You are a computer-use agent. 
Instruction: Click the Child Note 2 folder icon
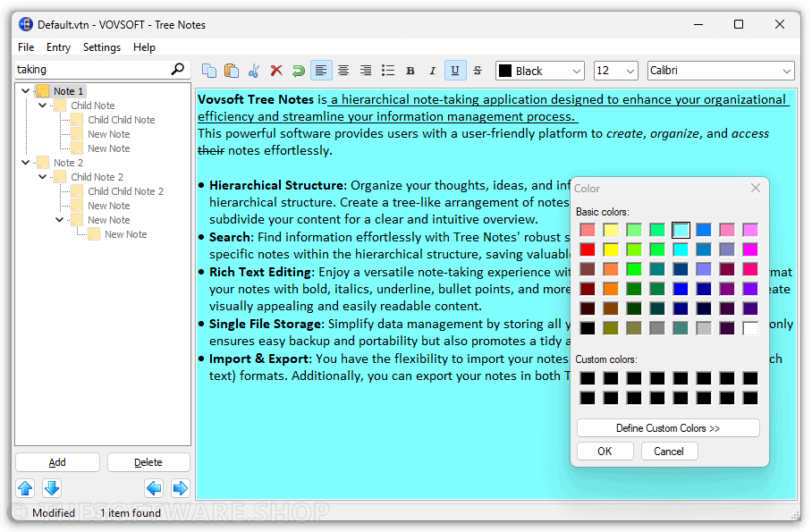click(x=60, y=177)
